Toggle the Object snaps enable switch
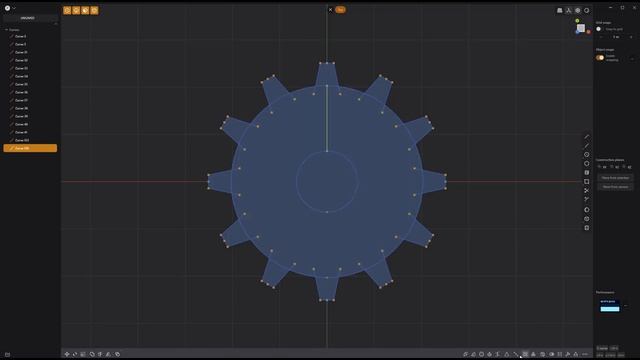Image resolution: width=640 pixels, height=360 pixels. click(600, 58)
